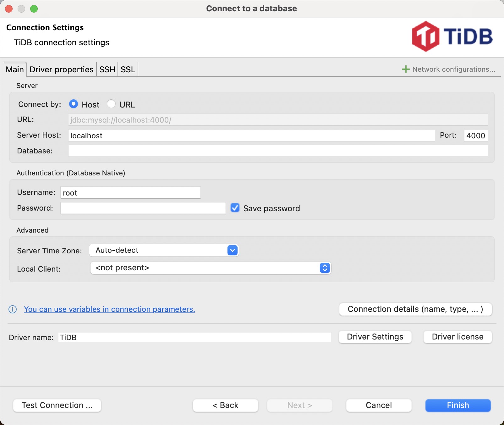Click the Driver license button
Screen dimensions: 504x425
point(457,337)
